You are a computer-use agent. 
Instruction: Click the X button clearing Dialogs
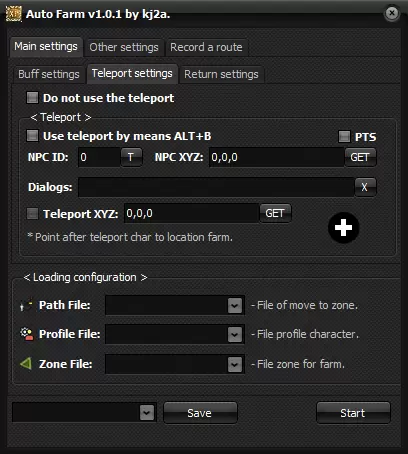click(365, 187)
